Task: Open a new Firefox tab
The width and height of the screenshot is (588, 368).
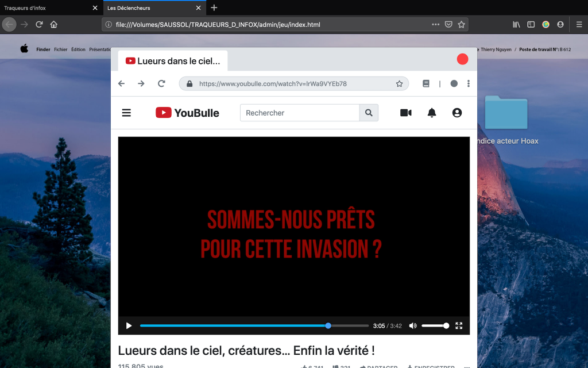Action: point(214,7)
